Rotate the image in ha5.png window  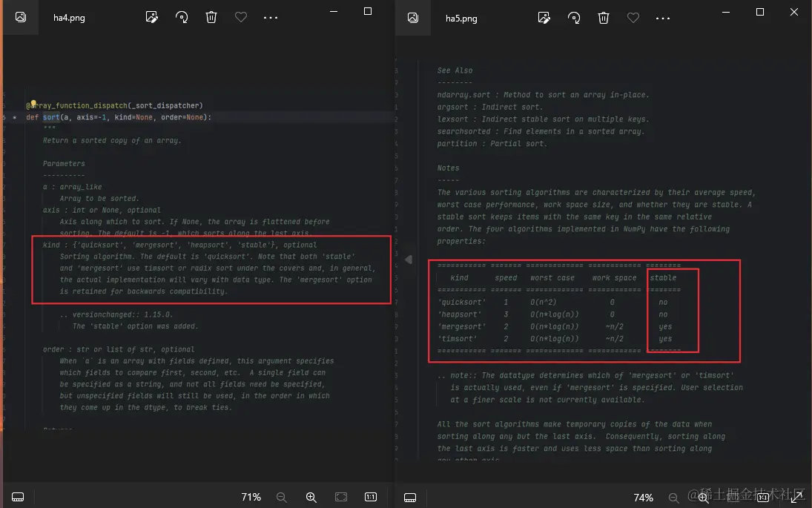[574, 18]
